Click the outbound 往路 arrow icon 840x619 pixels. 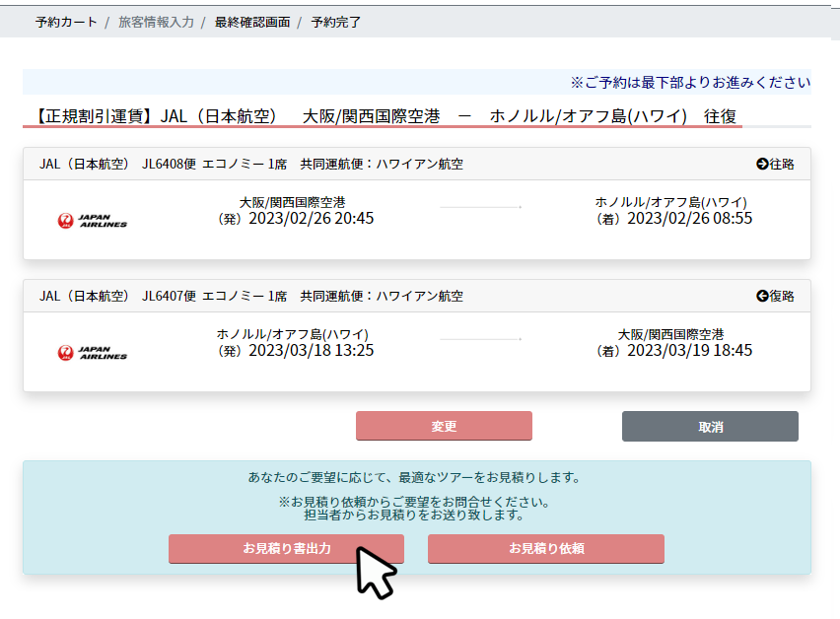point(762,164)
